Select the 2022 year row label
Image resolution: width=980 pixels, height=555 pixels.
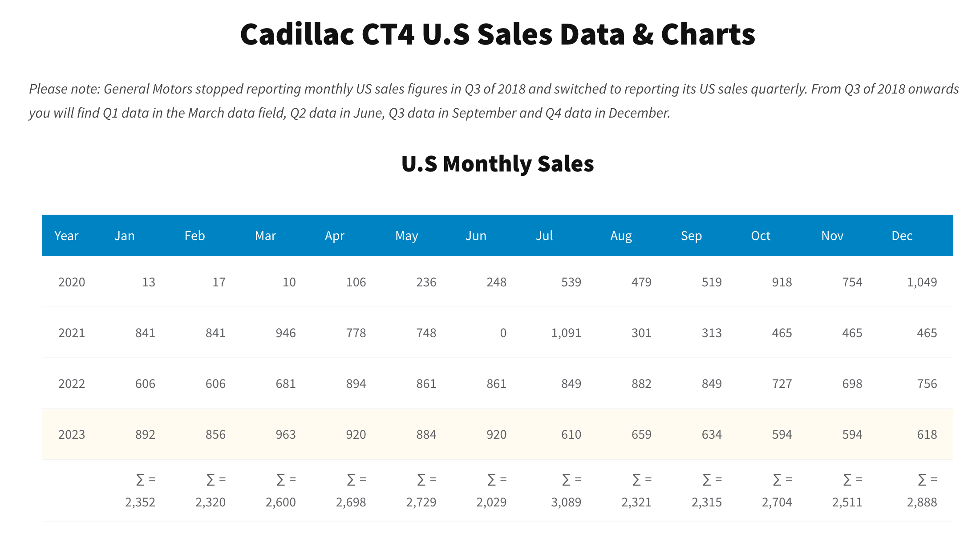72,384
